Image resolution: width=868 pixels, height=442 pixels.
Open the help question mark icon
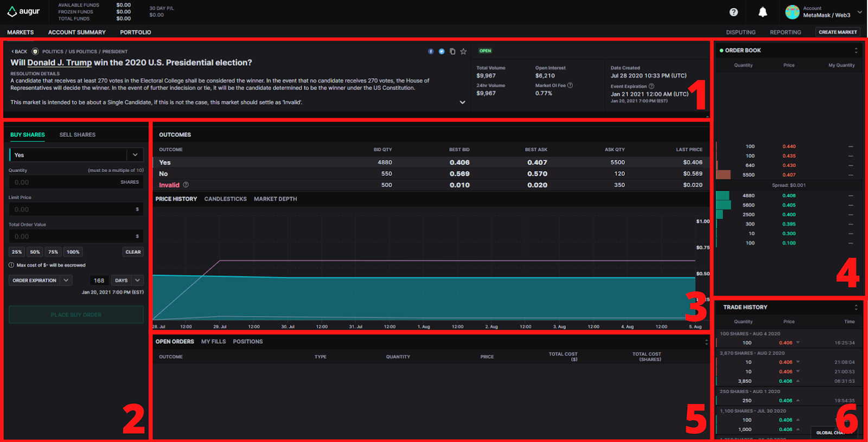coord(733,12)
